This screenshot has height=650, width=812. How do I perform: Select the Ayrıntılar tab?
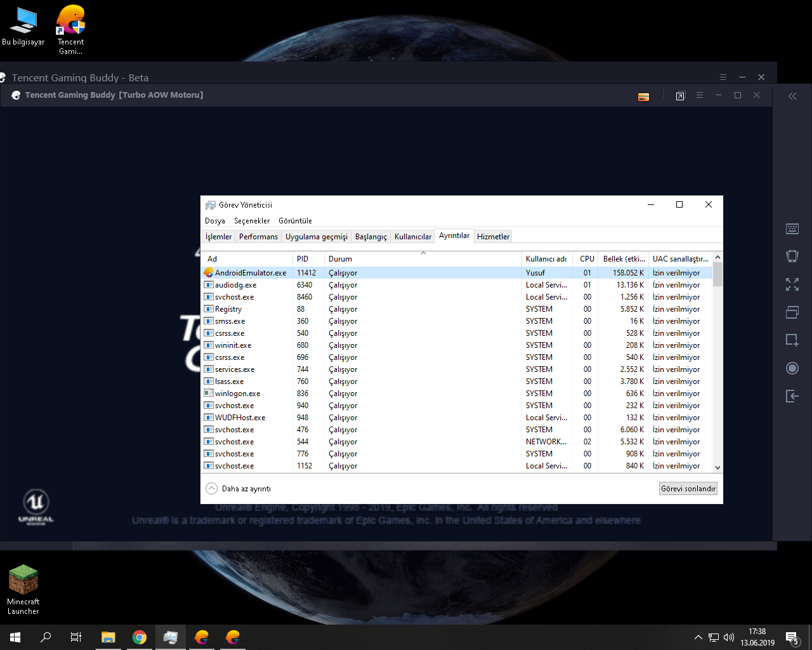point(454,235)
